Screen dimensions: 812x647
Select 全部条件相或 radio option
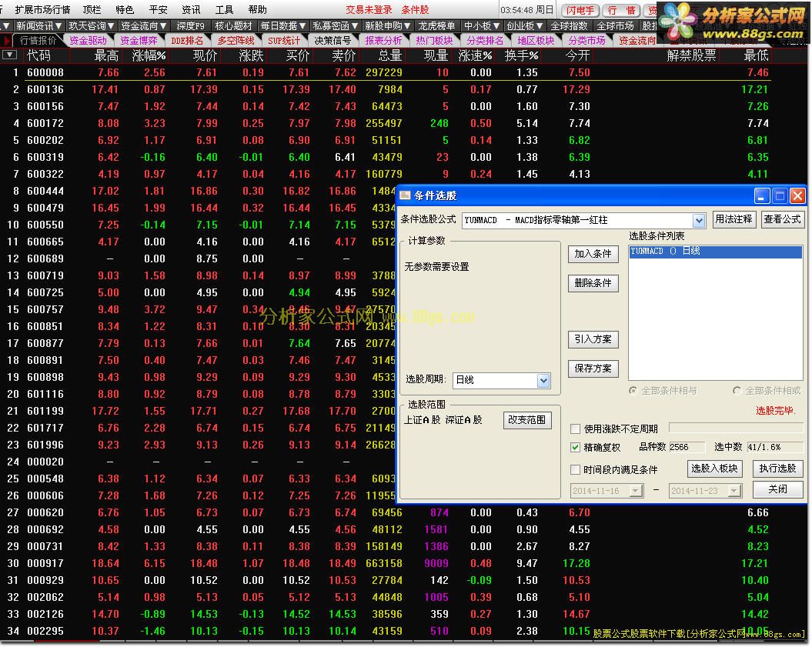tap(737, 390)
